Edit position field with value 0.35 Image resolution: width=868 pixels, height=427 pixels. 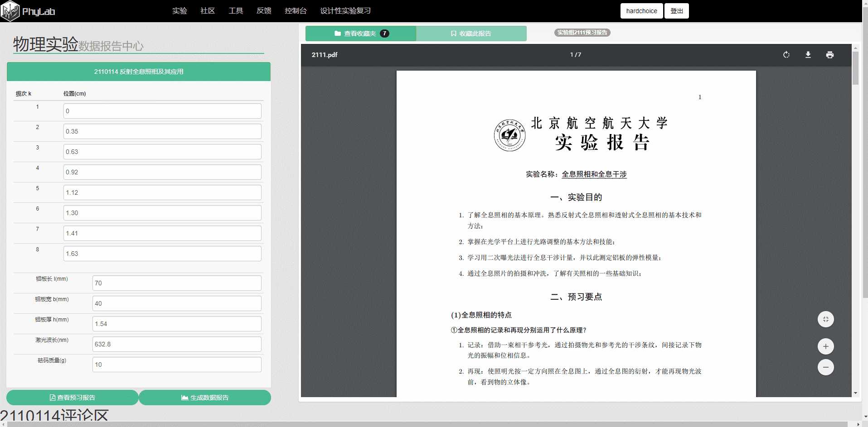162,131
